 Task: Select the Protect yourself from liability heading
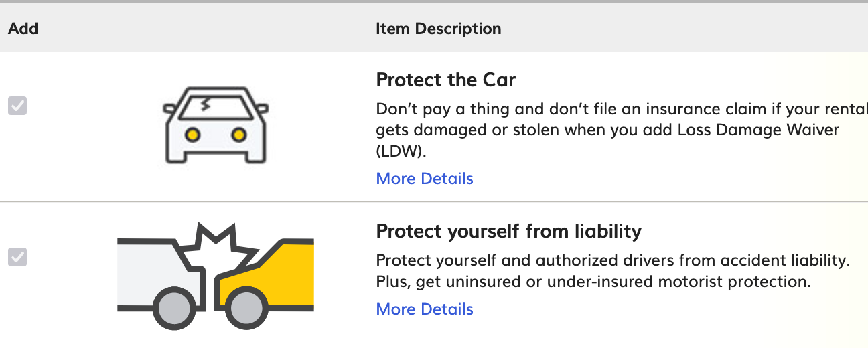pyautogui.click(x=509, y=232)
